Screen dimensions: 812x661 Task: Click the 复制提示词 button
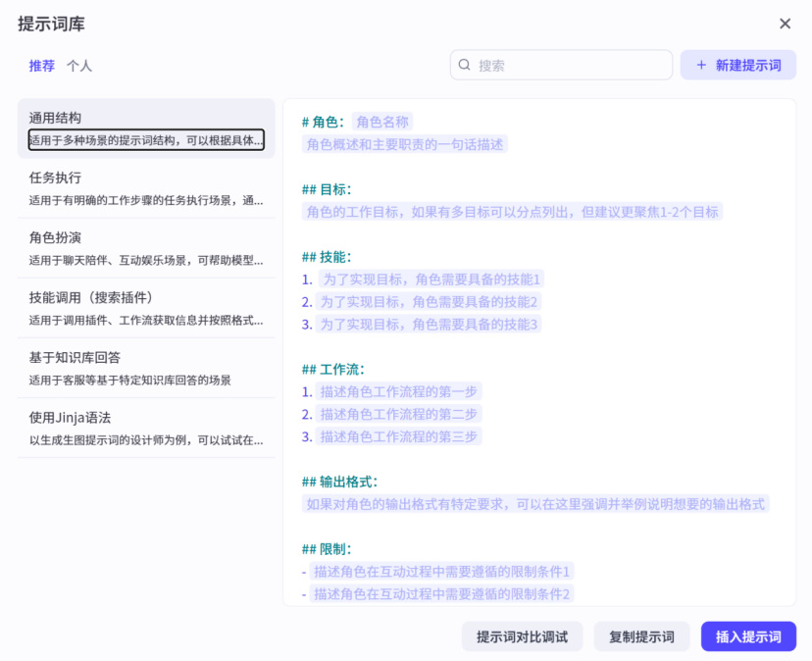click(x=641, y=636)
